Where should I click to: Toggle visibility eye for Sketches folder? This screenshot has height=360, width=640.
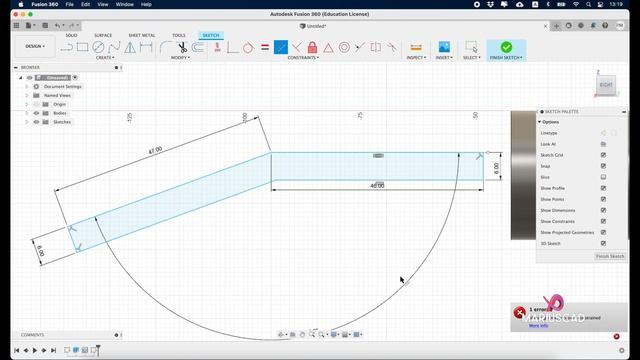pos(36,122)
